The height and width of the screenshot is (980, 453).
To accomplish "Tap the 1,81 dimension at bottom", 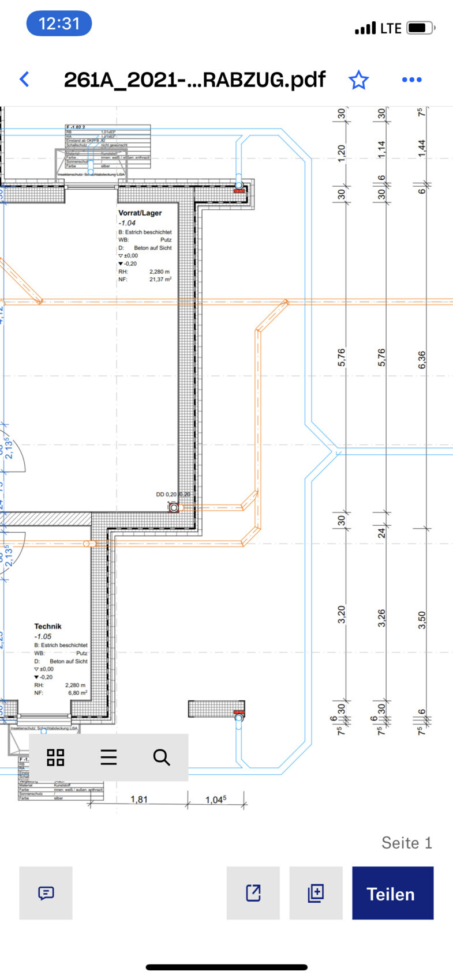I will click(139, 799).
